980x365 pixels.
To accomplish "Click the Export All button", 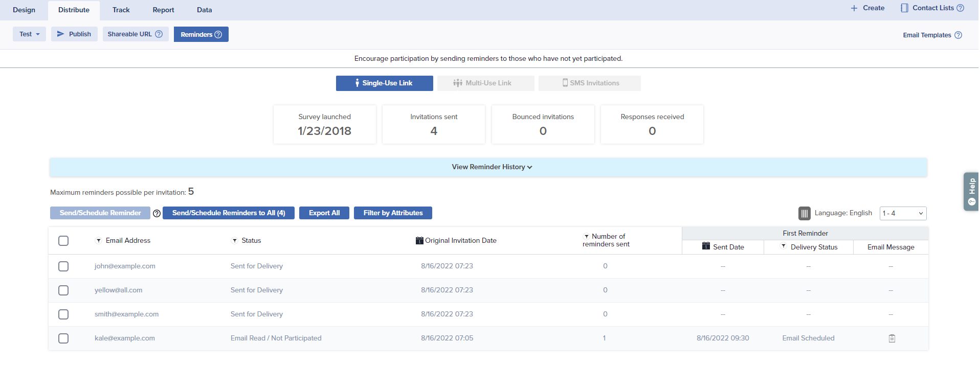I will pos(324,213).
